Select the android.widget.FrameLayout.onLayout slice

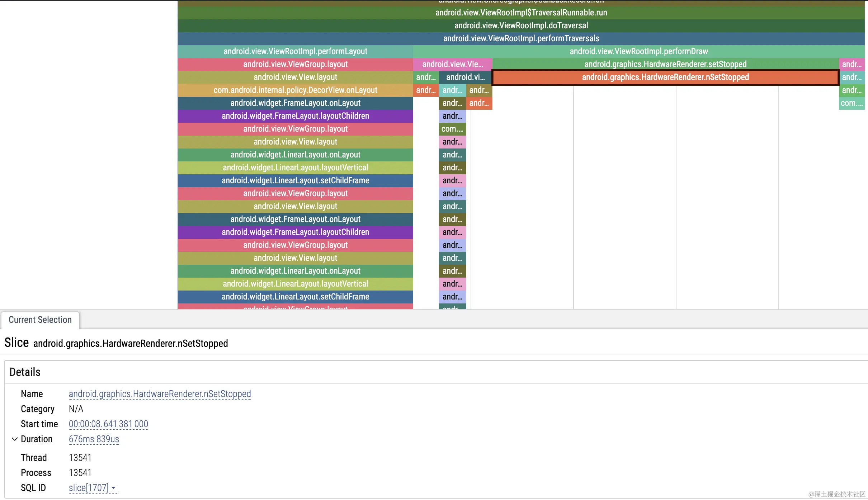tap(295, 103)
